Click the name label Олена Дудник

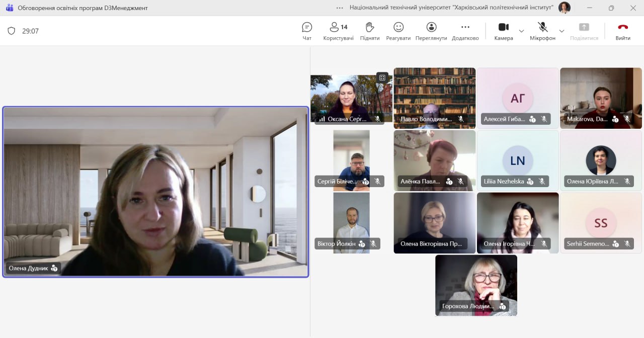click(x=29, y=268)
